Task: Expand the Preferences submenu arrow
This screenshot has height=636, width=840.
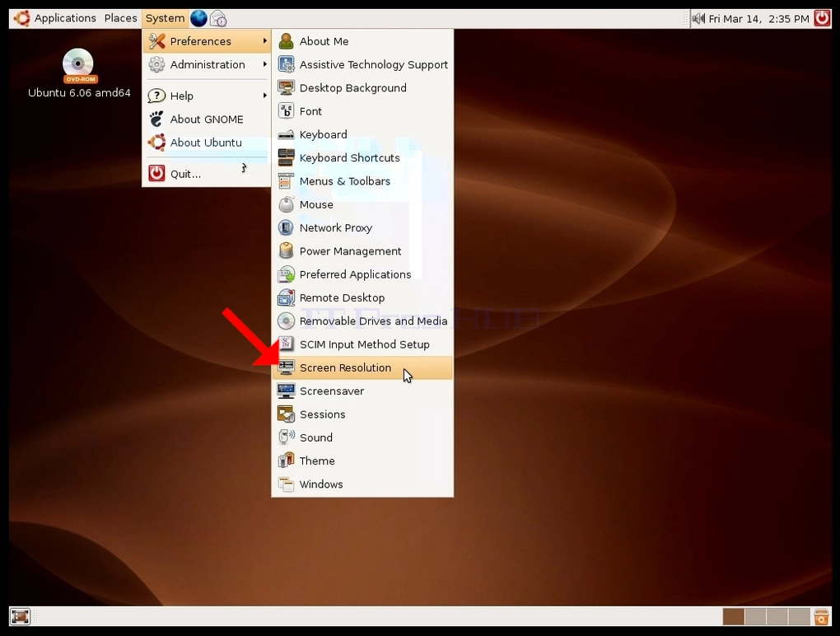Action: (264, 41)
